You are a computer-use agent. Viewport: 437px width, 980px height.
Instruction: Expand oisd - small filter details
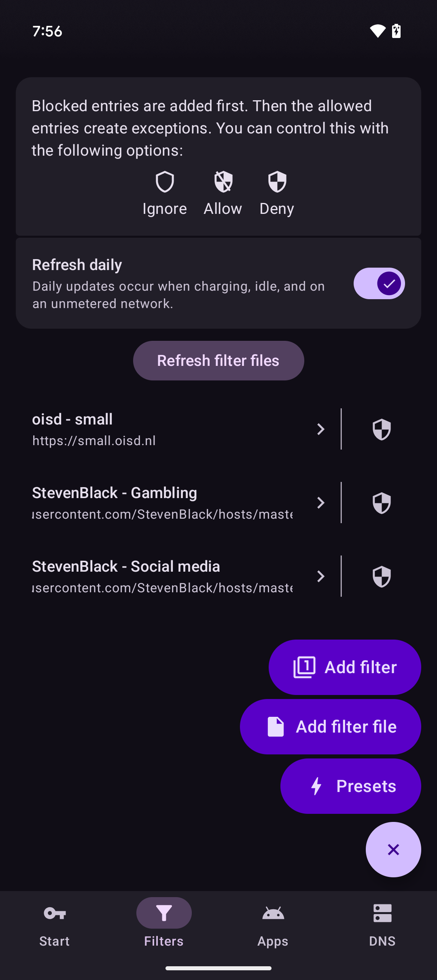(320, 429)
